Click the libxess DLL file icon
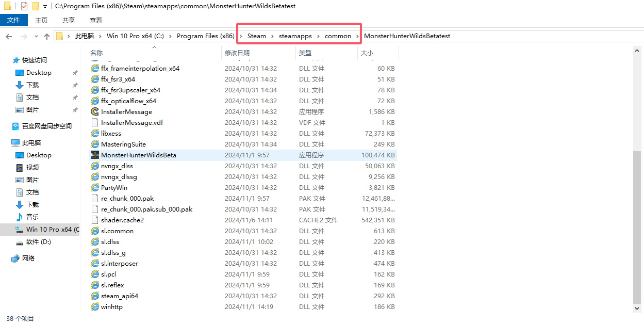Viewport: 644px width, 324px height. 95,134
